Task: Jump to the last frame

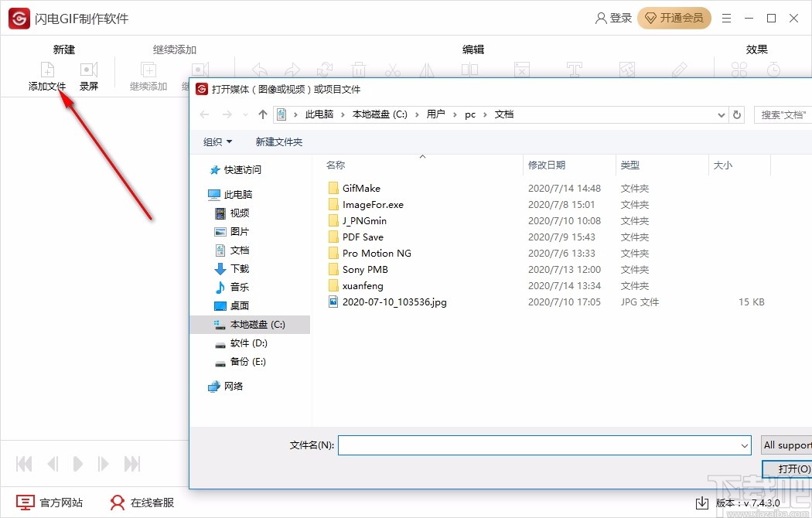Action: pos(132,464)
